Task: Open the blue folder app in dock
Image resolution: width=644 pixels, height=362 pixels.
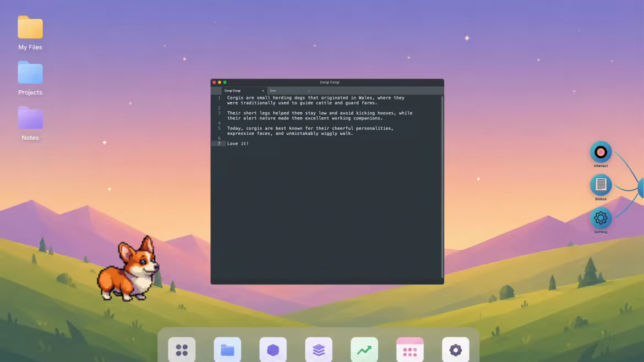Action: pos(227,350)
